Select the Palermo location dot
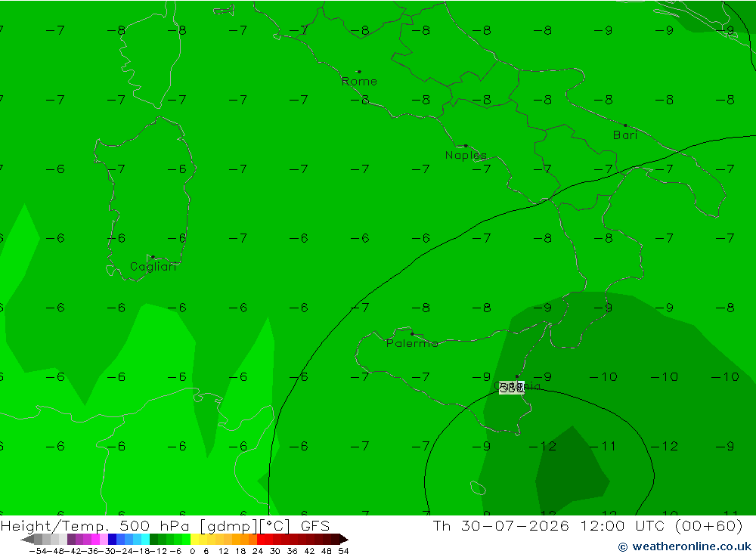756x554 pixels. coord(412,333)
